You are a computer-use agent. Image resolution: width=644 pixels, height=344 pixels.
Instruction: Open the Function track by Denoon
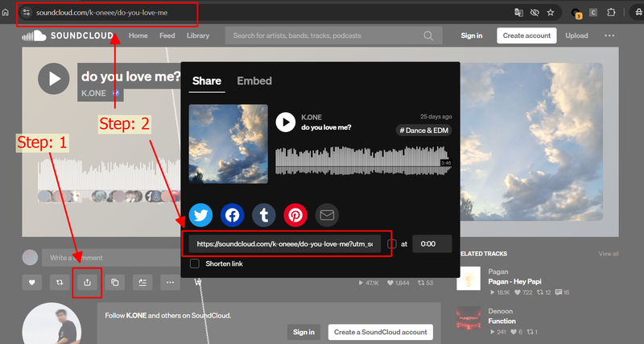(502, 321)
